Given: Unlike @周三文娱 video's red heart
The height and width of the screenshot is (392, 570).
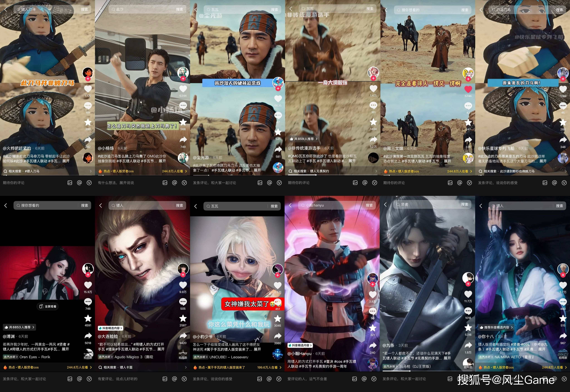Looking at the screenshot, I should coord(468,89).
